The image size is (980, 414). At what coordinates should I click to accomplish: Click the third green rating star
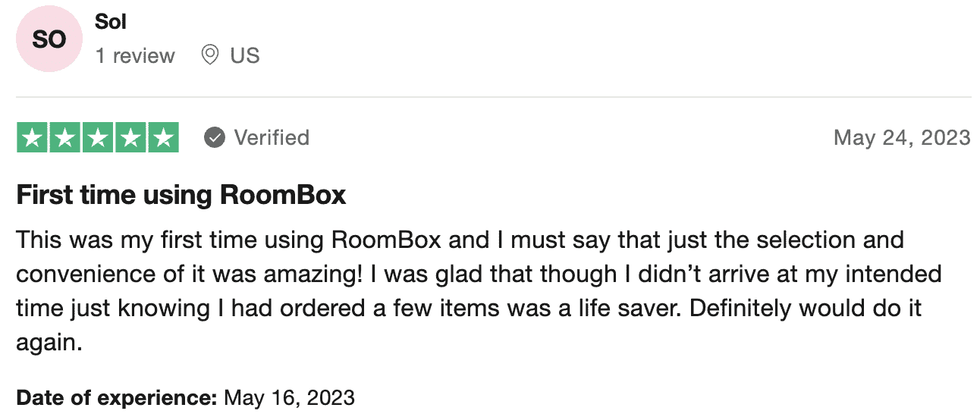tap(97, 137)
